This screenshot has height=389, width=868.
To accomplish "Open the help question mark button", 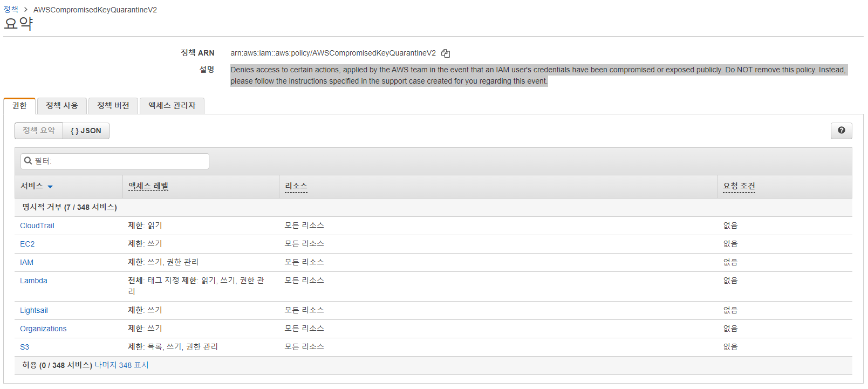I will tap(842, 131).
